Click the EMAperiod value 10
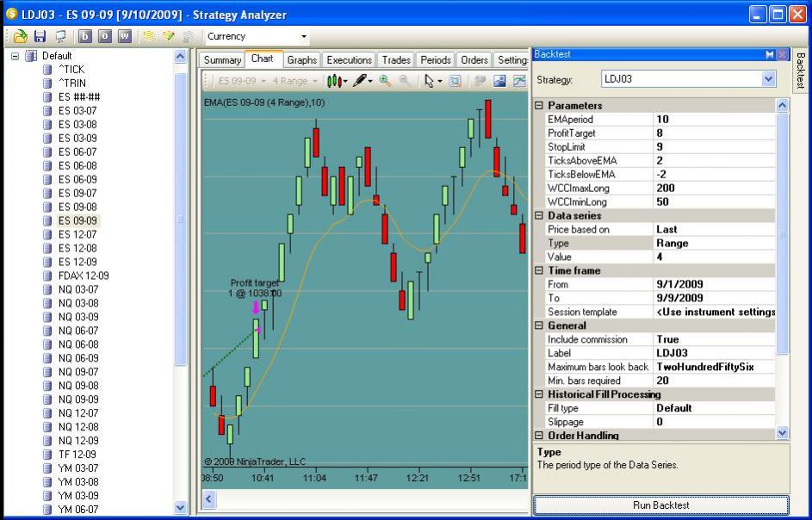Screen dimensions: 812x520 click(714, 119)
